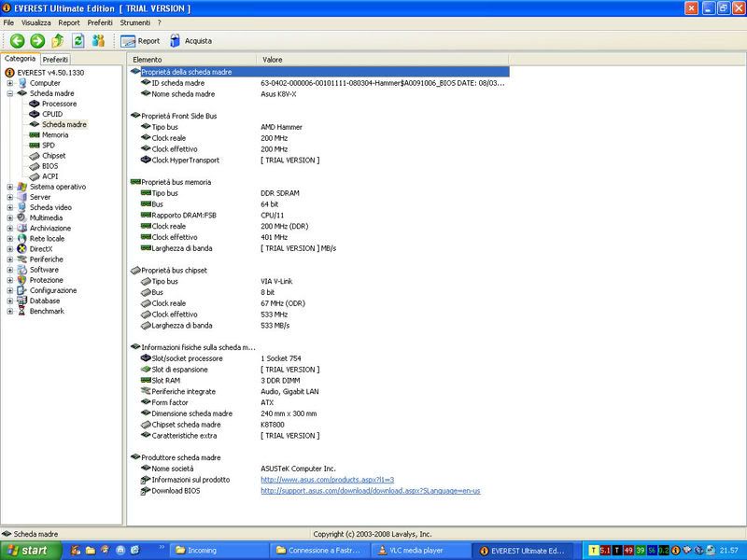This screenshot has width=747, height=560.
Task: Open the ASUS BIOS download link
Action: tap(370, 490)
